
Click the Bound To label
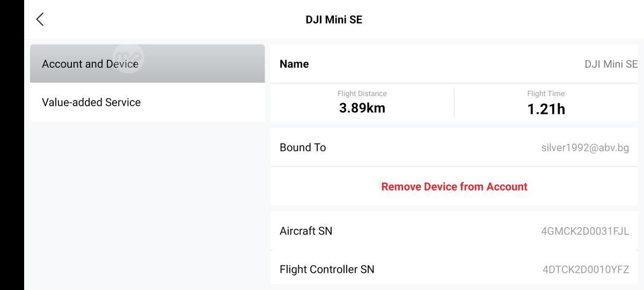coord(303,148)
